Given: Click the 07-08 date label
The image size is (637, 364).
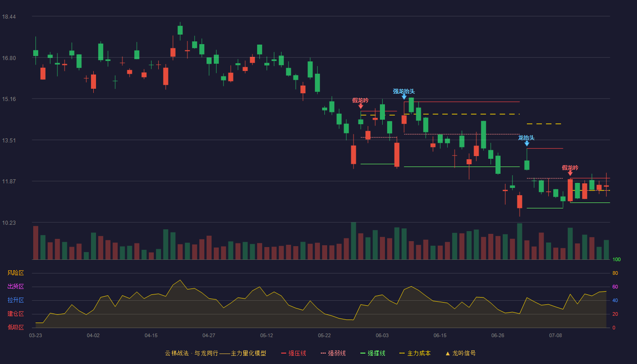Looking at the screenshot, I should coord(556,335).
